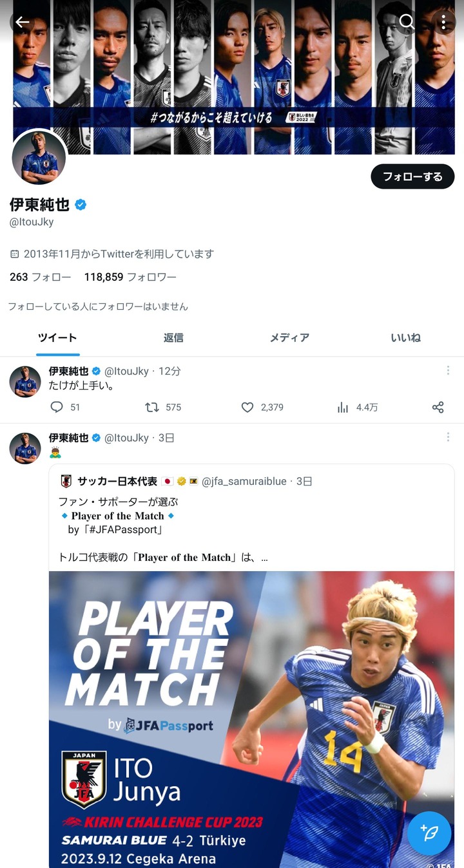
Task: Open the profile overflow menu at top right
Action: (x=443, y=22)
